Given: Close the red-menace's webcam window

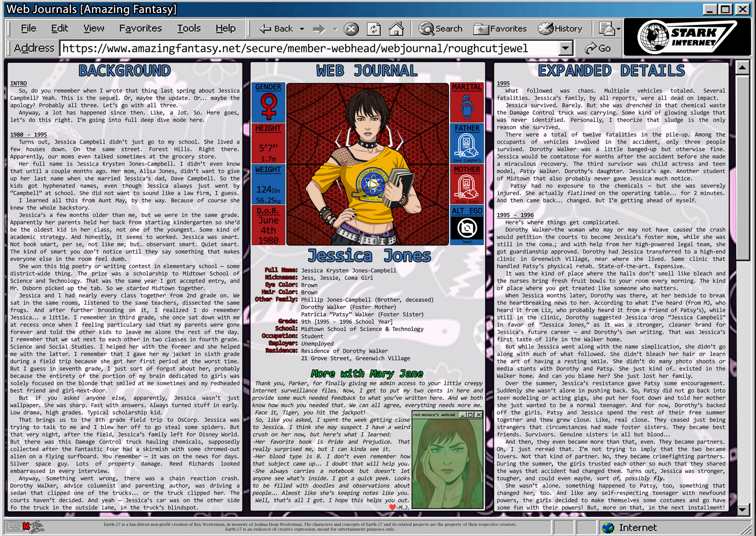Looking at the screenshot, I should coord(478,414).
